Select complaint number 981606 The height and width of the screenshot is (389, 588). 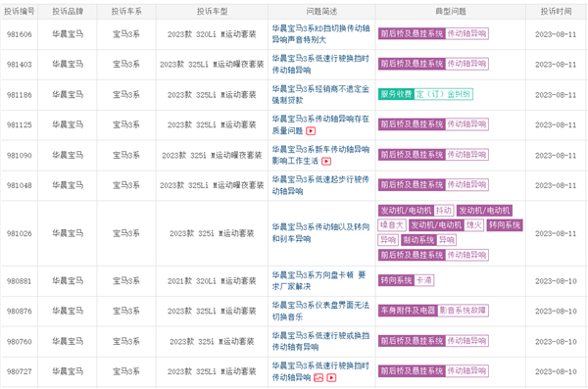(20, 34)
